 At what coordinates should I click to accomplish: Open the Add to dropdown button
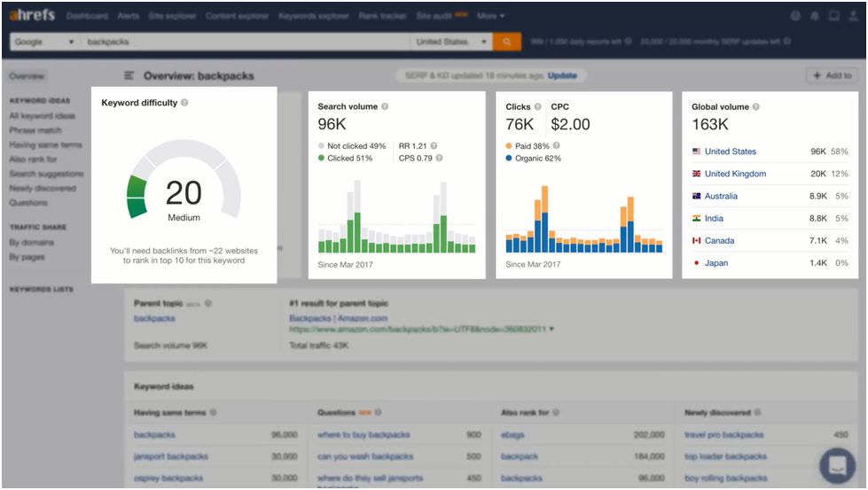[833, 75]
